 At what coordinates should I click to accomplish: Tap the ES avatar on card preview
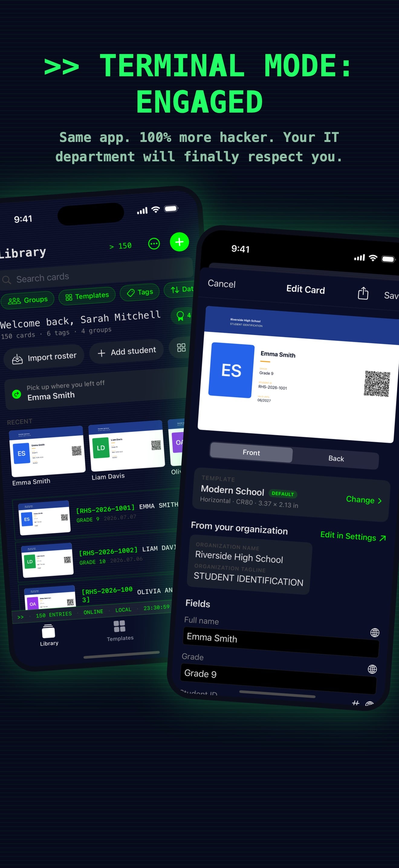[231, 370]
